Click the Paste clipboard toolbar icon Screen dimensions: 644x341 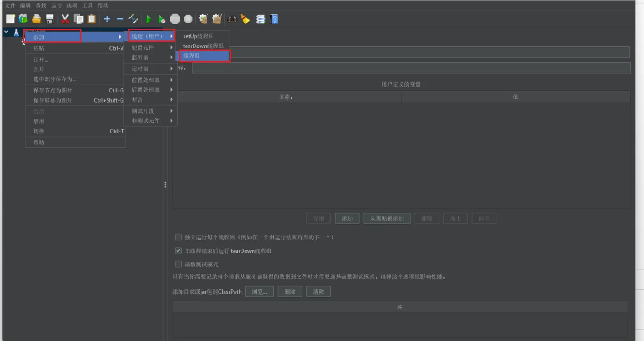(x=92, y=19)
